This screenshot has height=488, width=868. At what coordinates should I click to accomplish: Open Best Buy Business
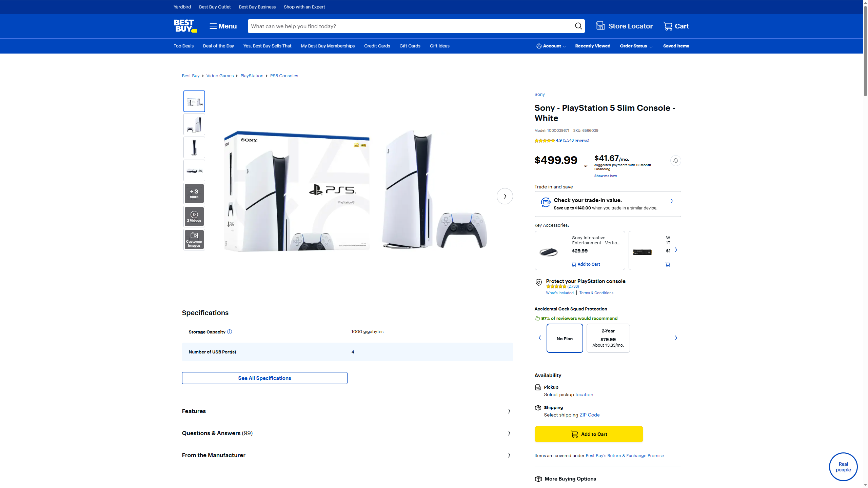coord(257,7)
